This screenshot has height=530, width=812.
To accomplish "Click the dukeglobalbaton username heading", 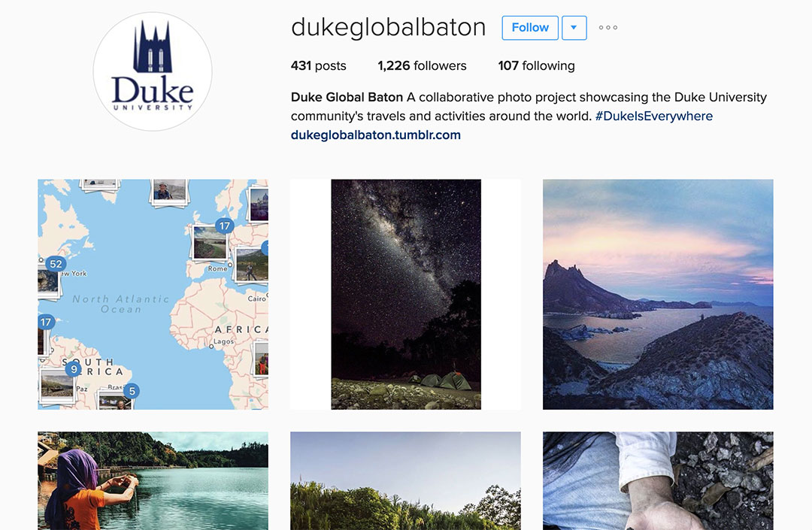I will pyautogui.click(x=389, y=27).
